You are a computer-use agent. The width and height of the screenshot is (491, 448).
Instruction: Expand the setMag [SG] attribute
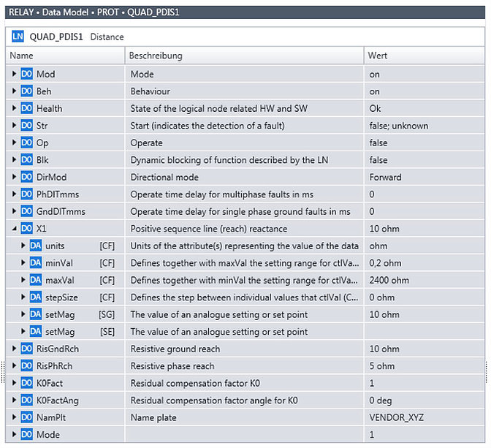(x=23, y=314)
